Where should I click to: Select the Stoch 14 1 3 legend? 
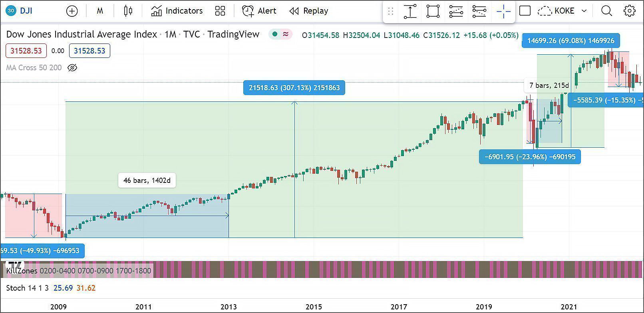click(x=28, y=288)
